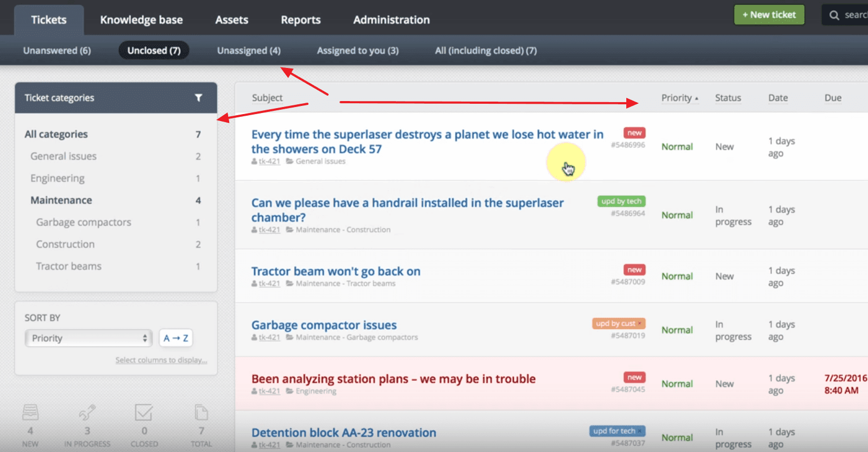868x452 pixels.
Task: Open 'Select columns to display...' link
Action: (161, 360)
